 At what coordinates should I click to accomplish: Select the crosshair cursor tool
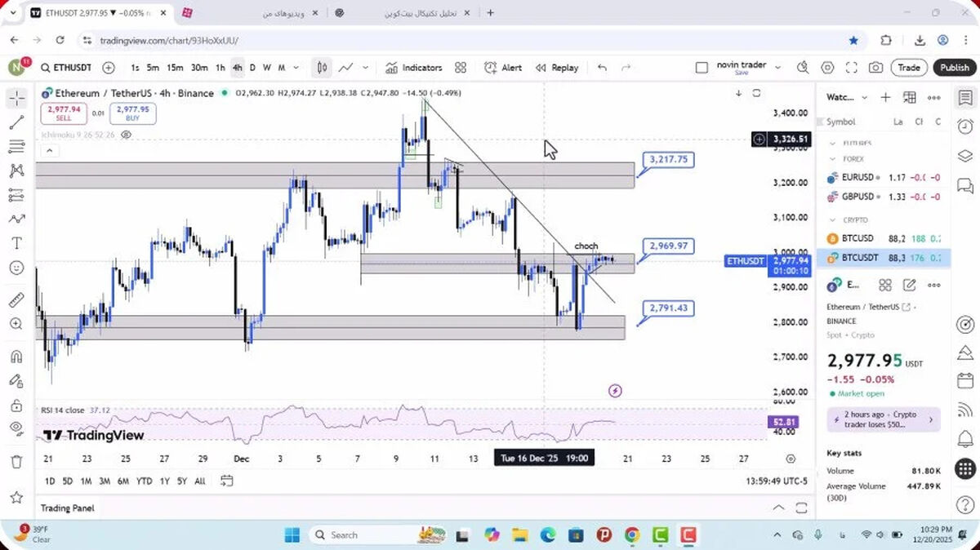click(x=16, y=99)
